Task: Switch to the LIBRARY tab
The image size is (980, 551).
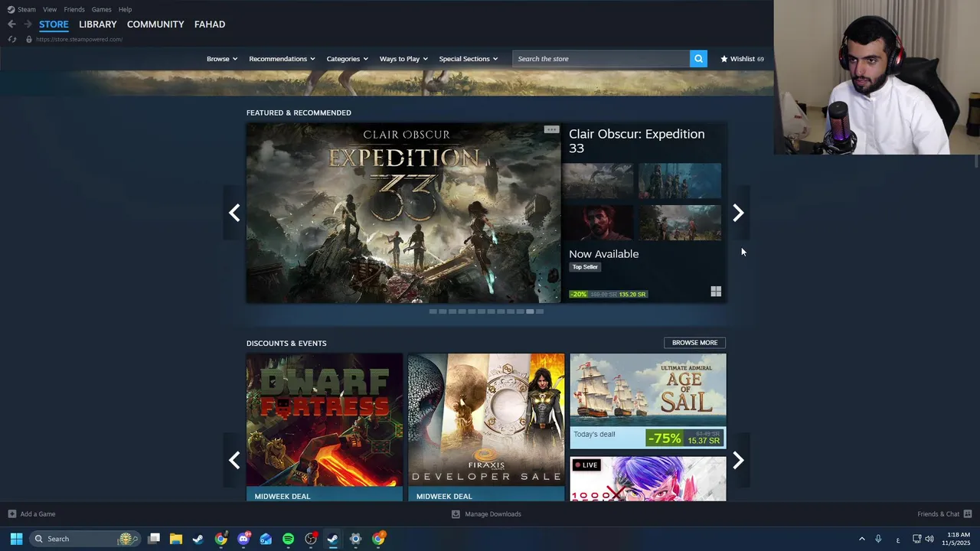Action: [98, 24]
